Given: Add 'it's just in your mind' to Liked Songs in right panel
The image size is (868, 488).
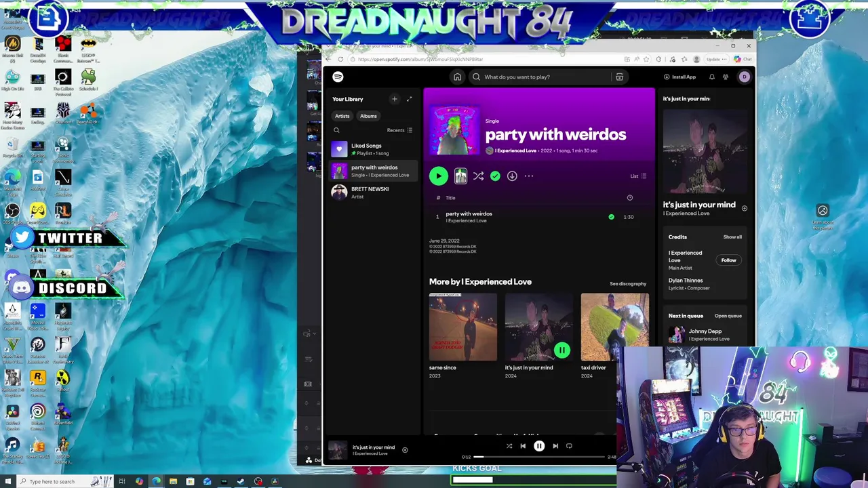Looking at the screenshot, I should (x=744, y=208).
